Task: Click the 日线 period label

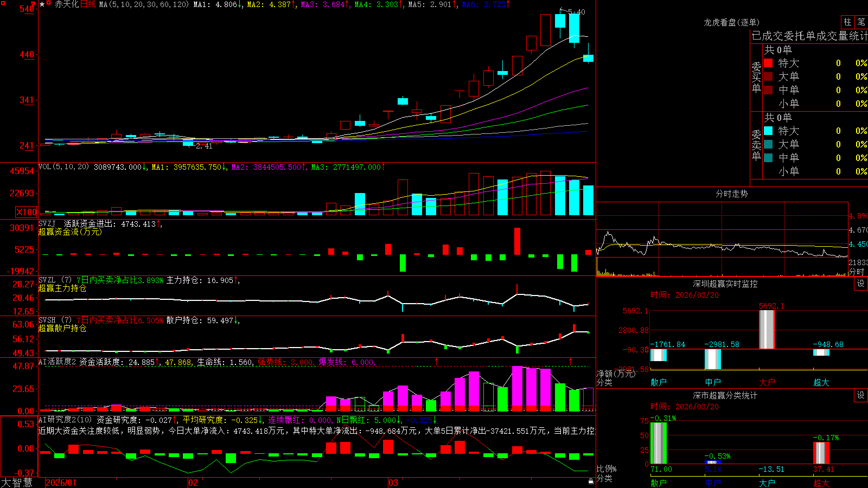Action: click(x=88, y=4)
